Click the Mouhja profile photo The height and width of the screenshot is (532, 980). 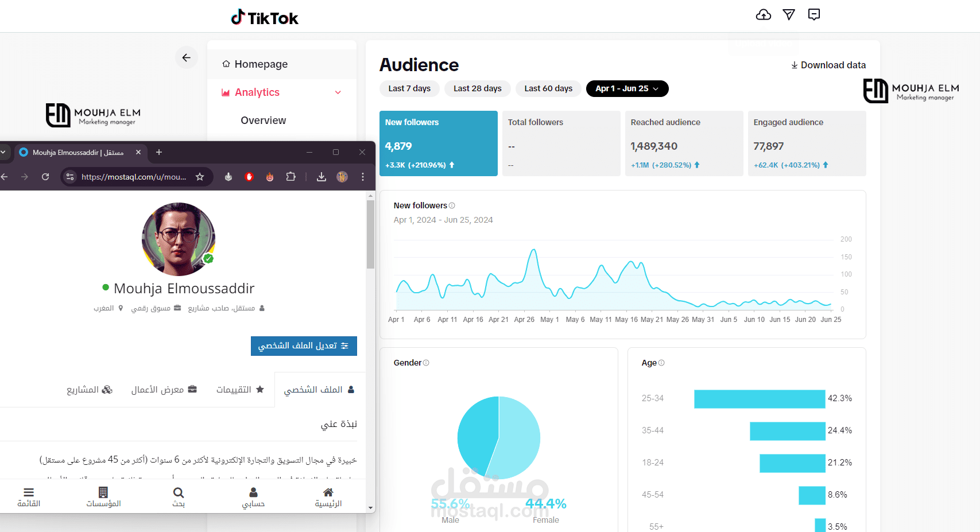point(179,239)
